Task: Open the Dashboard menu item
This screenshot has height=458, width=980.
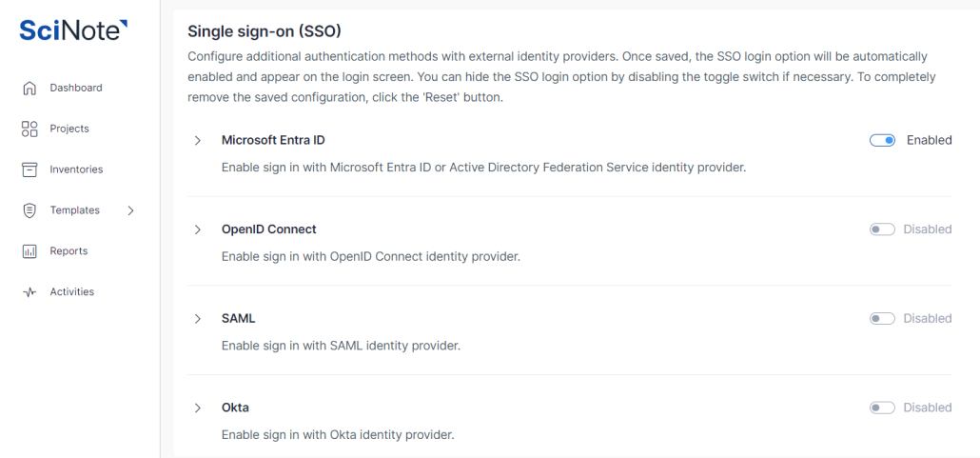Action: 76,88
